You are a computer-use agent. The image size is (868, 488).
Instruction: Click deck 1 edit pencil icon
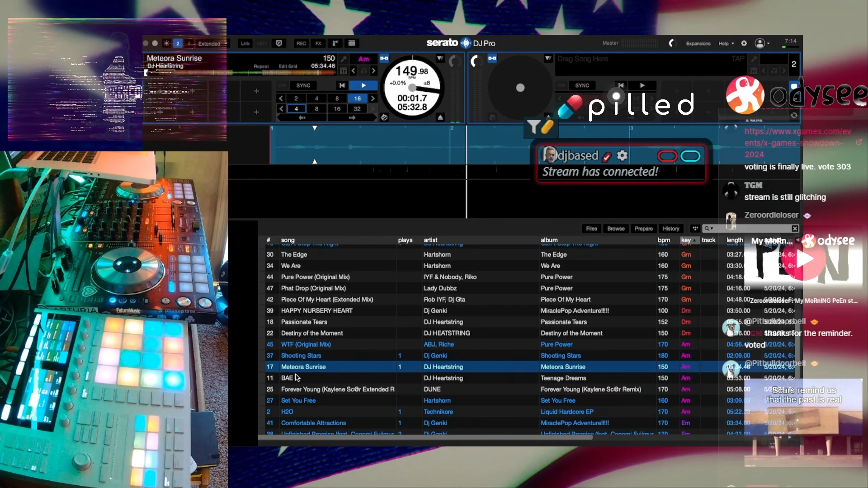[344, 59]
